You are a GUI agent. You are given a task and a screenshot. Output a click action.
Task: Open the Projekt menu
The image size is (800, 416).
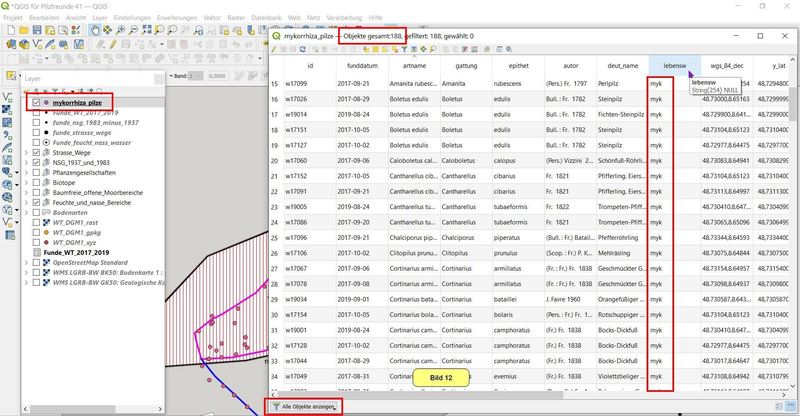pos(13,17)
